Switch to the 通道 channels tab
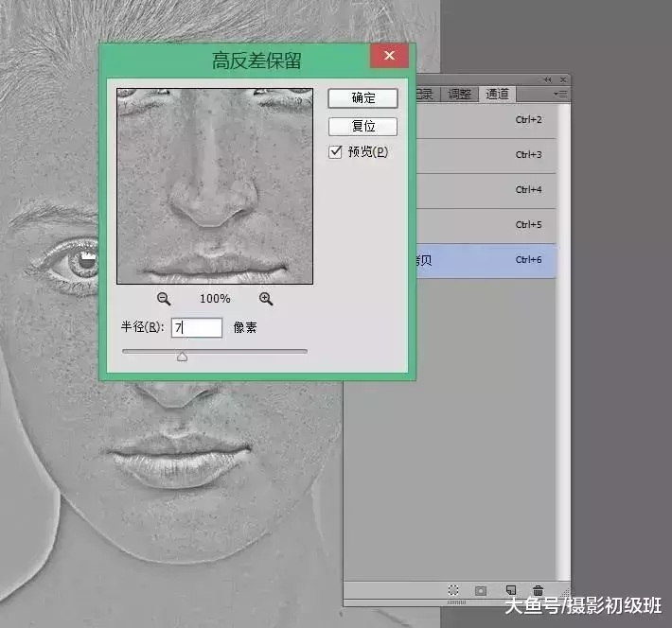The height and width of the screenshot is (628, 672). click(x=497, y=94)
